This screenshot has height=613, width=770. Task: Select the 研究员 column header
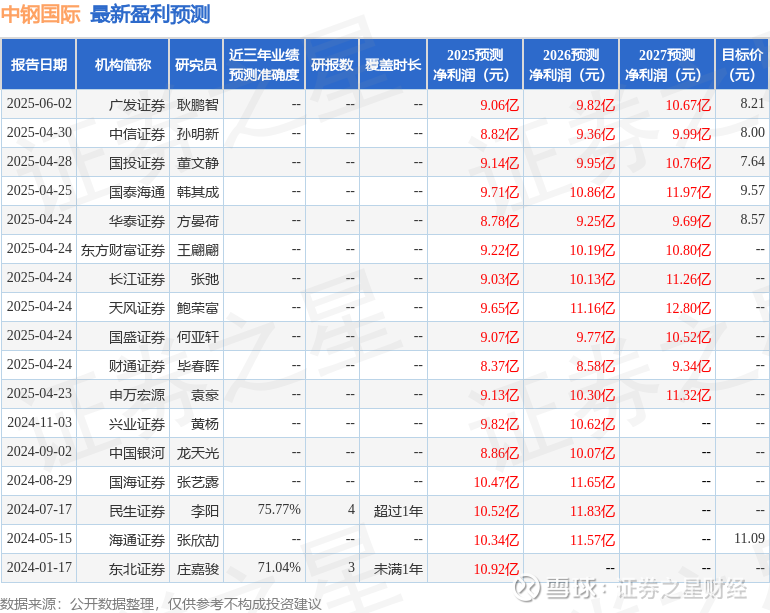click(x=196, y=64)
